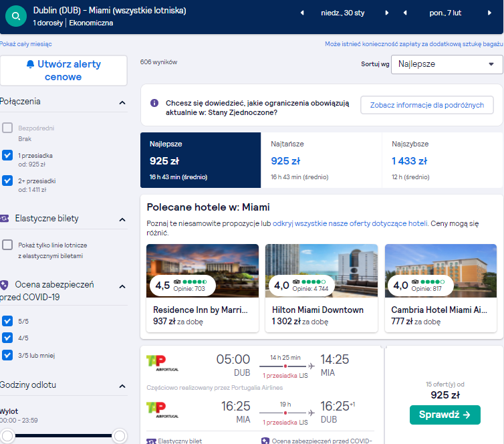Viewport: 504px width, 444px height.
Task: Click the right handle of departure time slider
Action: click(x=120, y=436)
